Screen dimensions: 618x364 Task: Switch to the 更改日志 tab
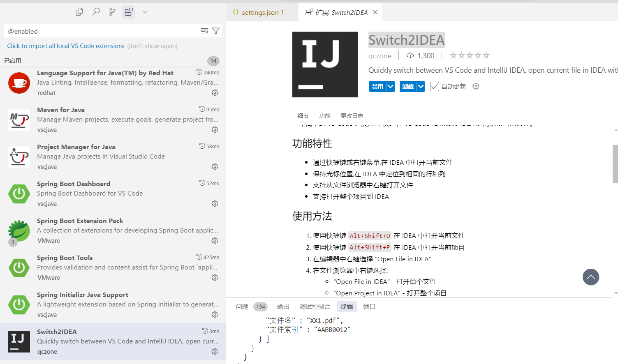(x=352, y=115)
